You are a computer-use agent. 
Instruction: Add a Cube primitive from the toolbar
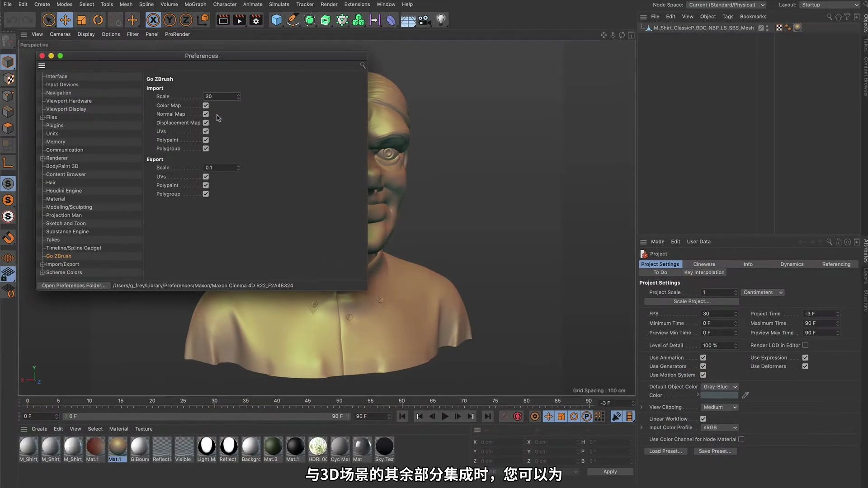click(276, 20)
